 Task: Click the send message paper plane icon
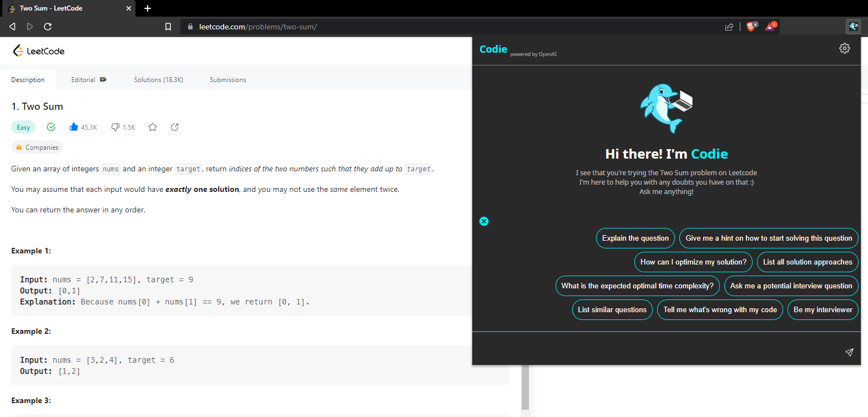click(849, 352)
